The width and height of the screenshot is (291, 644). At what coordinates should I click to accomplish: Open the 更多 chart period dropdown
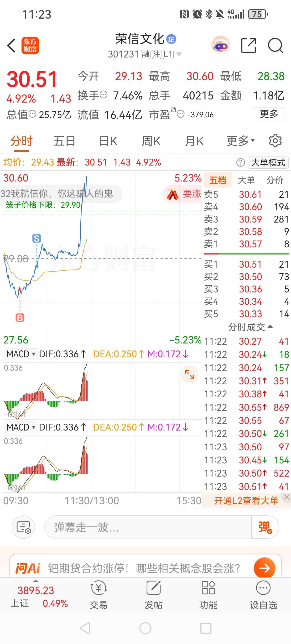pyautogui.click(x=240, y=141)
